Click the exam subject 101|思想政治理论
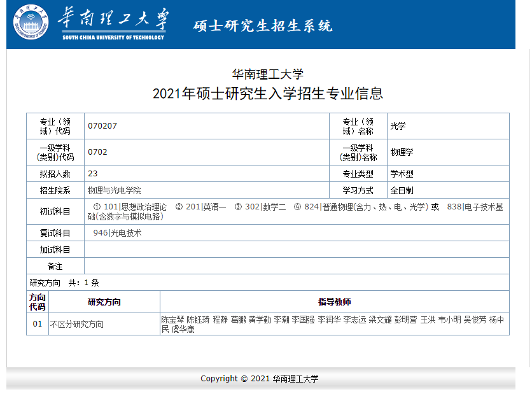This screenshot has width=532, height=401. point(135,207)
